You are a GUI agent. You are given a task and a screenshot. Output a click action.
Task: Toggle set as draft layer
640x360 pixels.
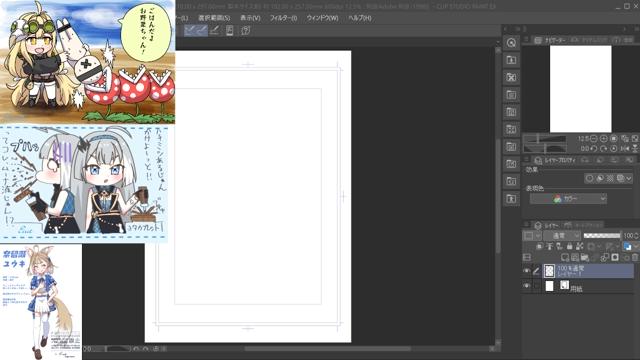(559, 246)
